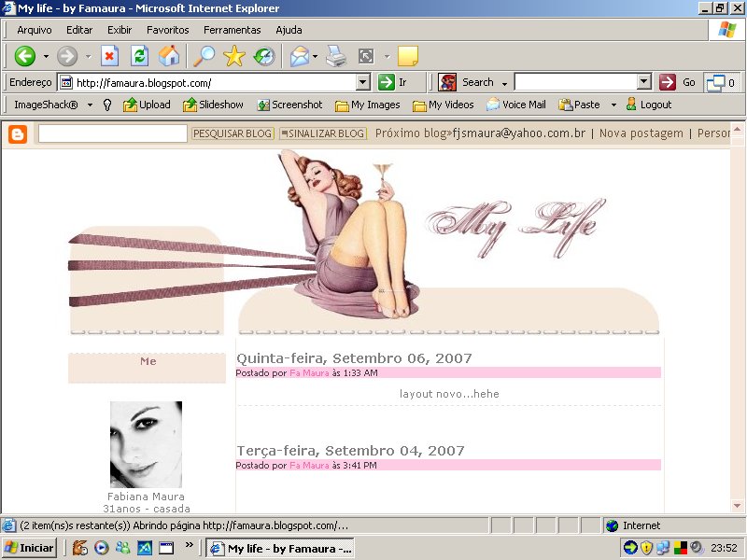Image resolution: width=747 pixels, height=560 pixels.
Task: Click ImageShack Upload button
Action: (147, 105)
